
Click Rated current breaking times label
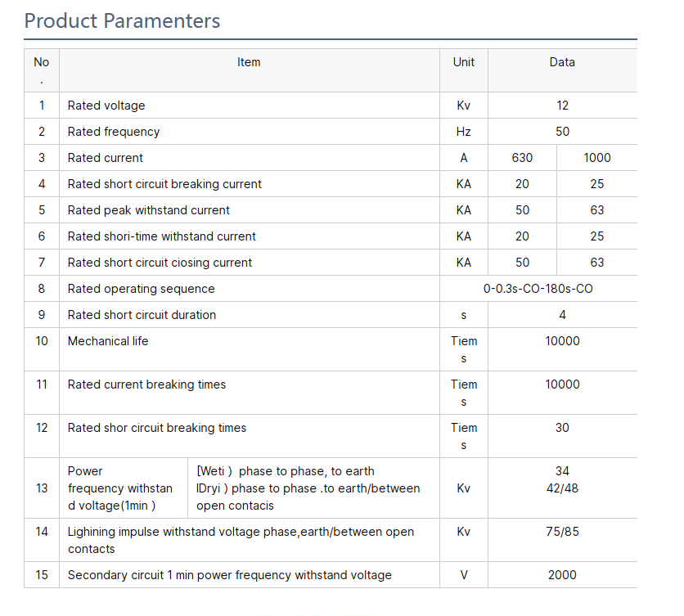click(x=146, y=384)
